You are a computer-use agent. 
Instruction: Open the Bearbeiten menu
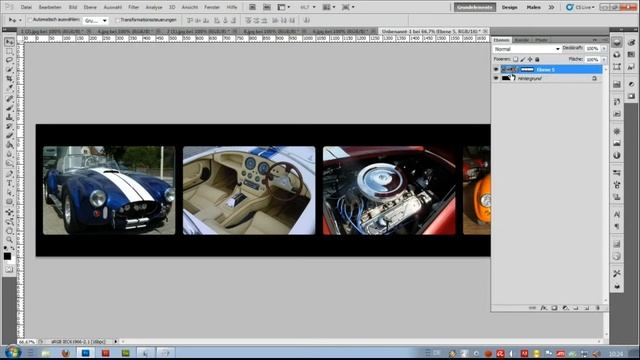tap(50, 7)
